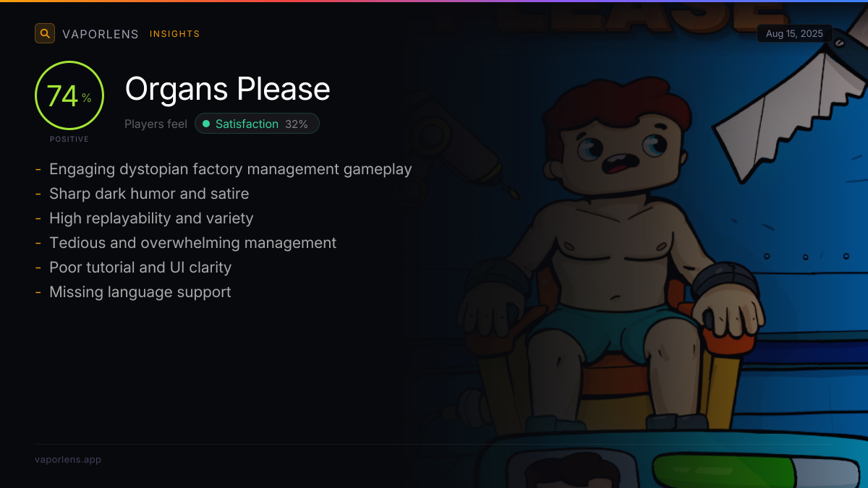The image size is (868, 488).
Task: Click the VaporLens magnifying glass logo icon
Action: pyautogui.click(x=45, y=33)
